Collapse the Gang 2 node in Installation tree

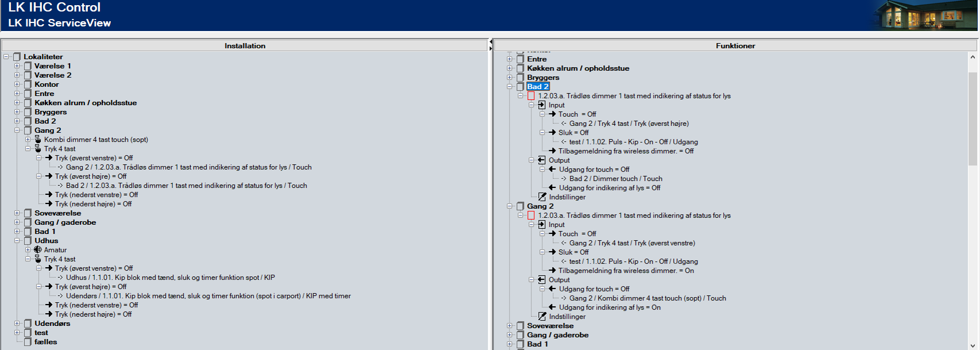[x=17, y=130]
